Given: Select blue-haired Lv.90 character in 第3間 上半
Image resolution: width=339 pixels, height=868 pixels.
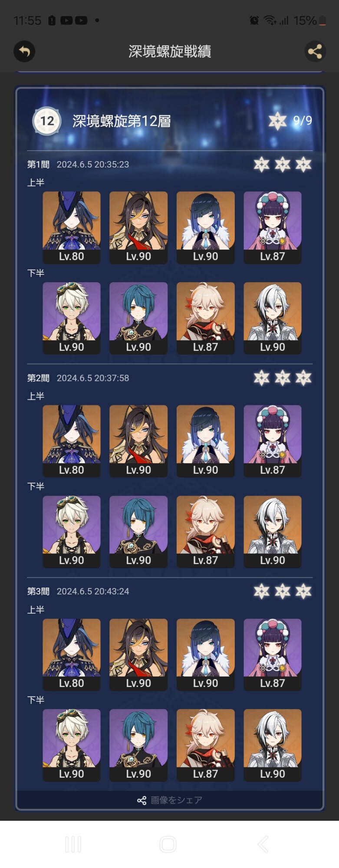Looking at the screenshot, I should click(x=206, y=654).
